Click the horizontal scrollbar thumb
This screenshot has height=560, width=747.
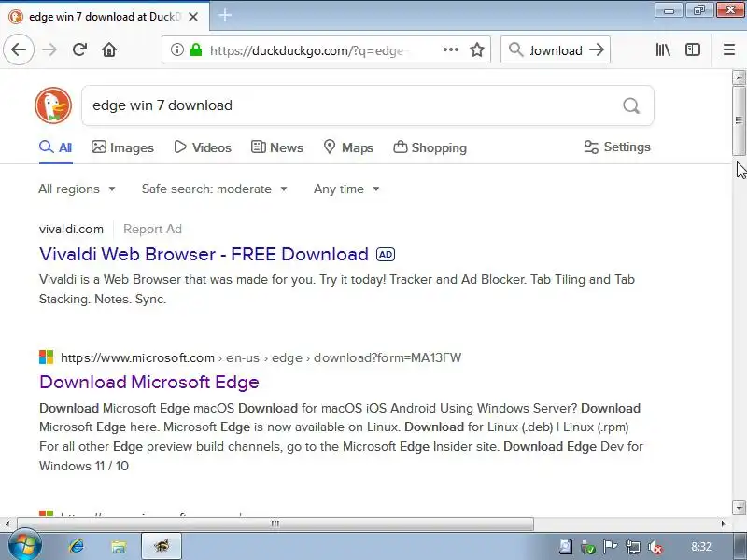(x=275, y=524)
